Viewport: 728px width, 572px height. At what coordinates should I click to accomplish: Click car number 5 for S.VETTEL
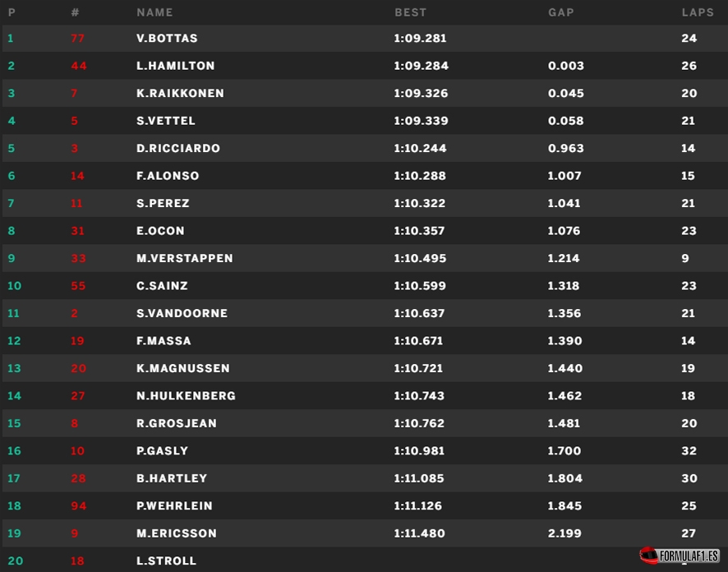[x=74, y=121]
